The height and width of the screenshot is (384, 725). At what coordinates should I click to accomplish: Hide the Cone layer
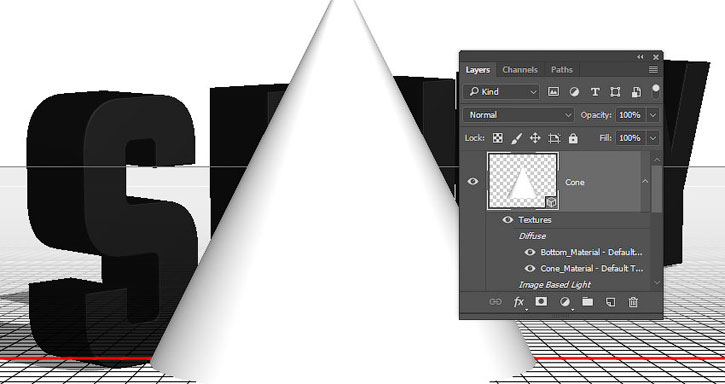click(473, 182)
